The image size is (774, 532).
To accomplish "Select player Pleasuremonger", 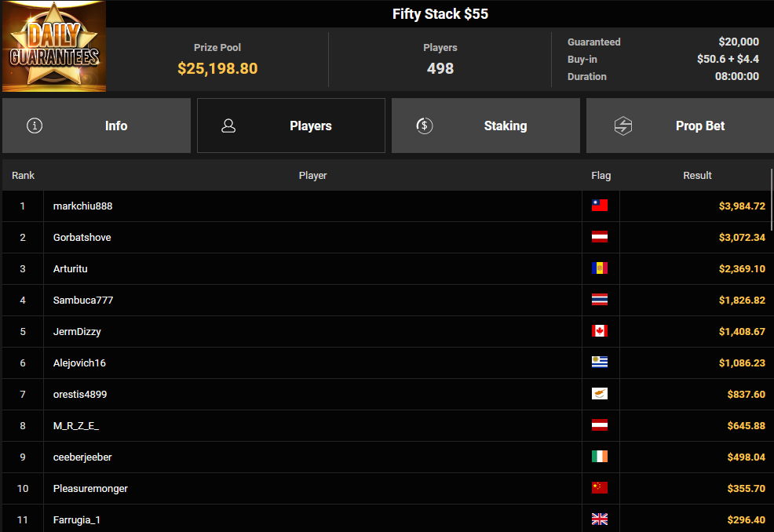I will coord(90,489).
